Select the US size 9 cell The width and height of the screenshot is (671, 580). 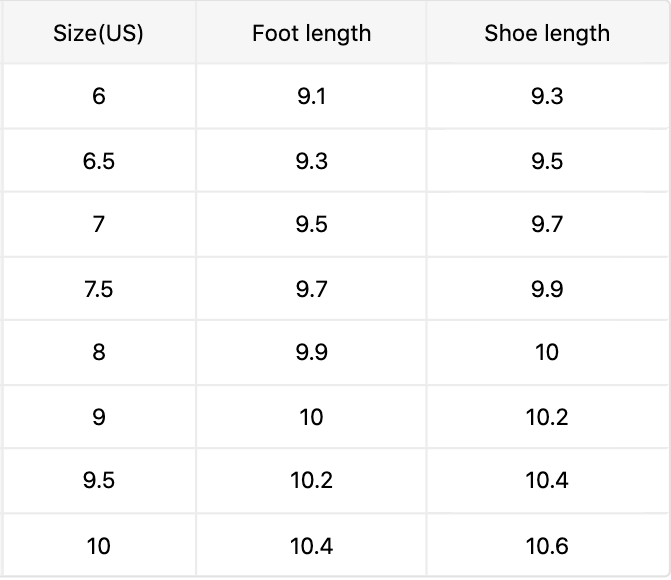[x=98, y=417]
